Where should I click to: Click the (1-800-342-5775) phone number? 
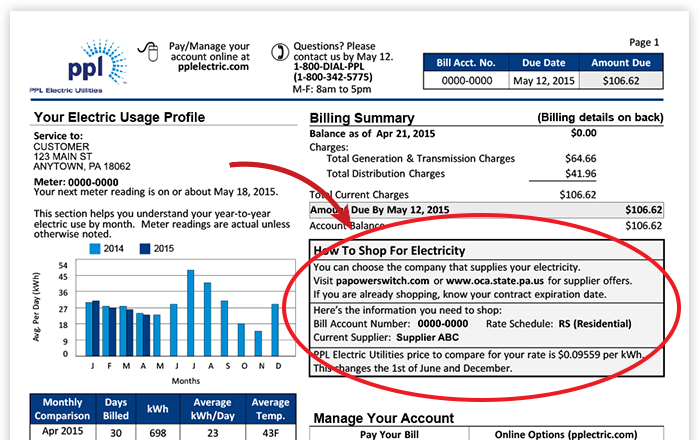tap(333, 77)
